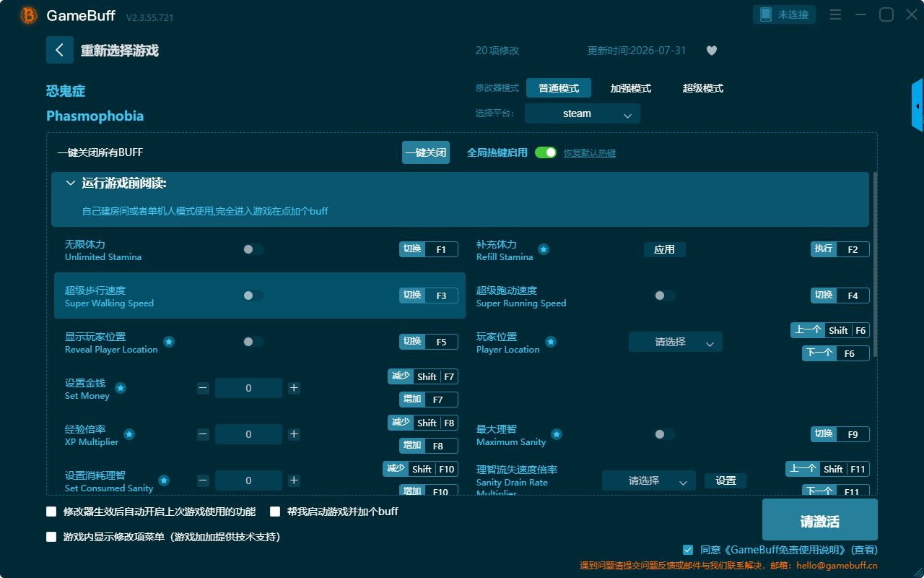Image resolution: width=924 pixels, height=578 pixels.
Task: Click restore default hotkeys link
Action: pos(590,153)
